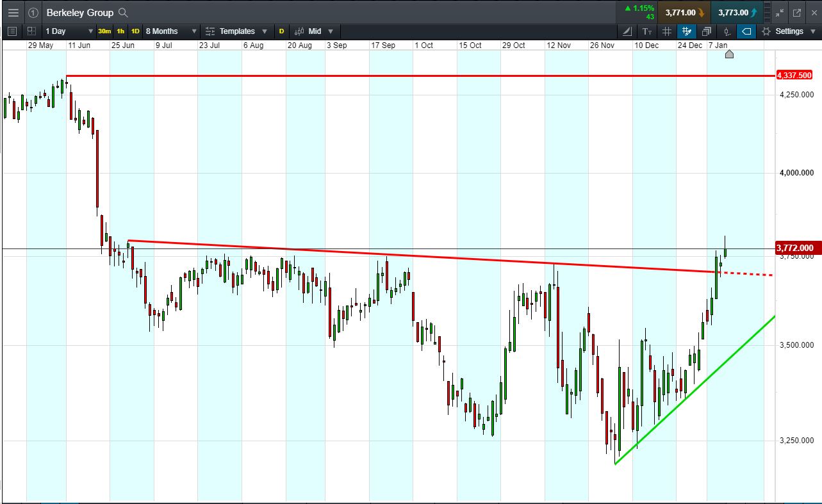The height and width of the screenshot is (504, 822).
Task: Click the overlapping windows icon
Action: pos(707,31)
